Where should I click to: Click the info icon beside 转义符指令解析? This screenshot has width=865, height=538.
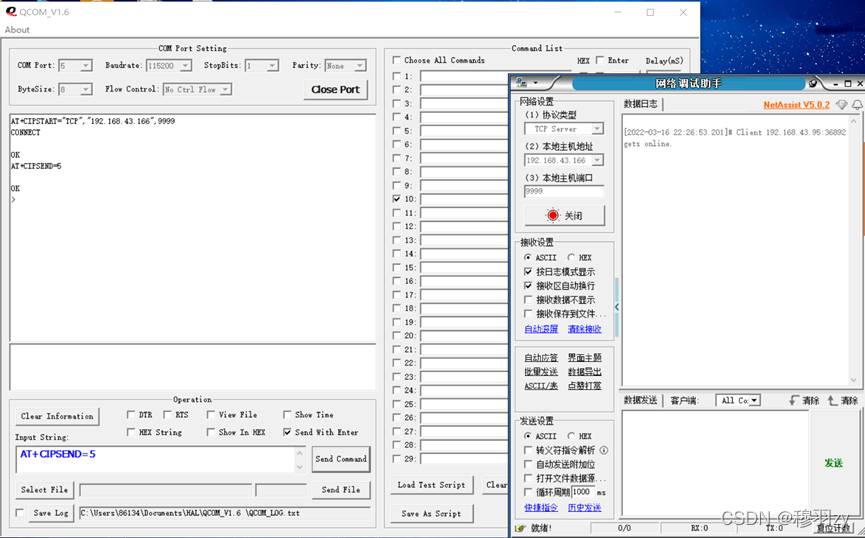pos(604,450)
